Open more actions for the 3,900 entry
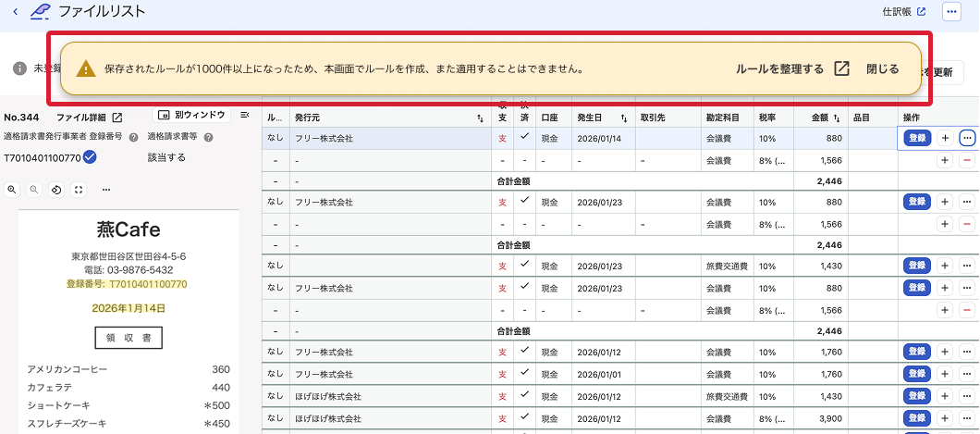Image resolution: width=980 pixels, height=434 pixels. point(967,417)
